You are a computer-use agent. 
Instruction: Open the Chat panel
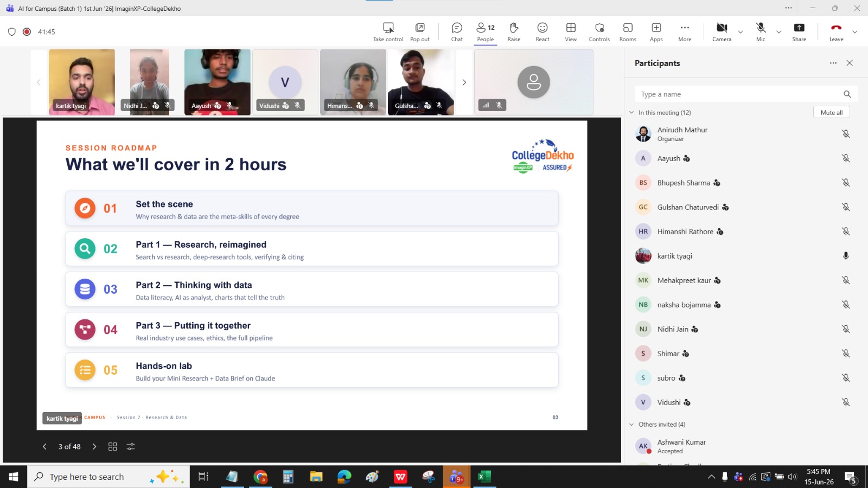(457, 32)
